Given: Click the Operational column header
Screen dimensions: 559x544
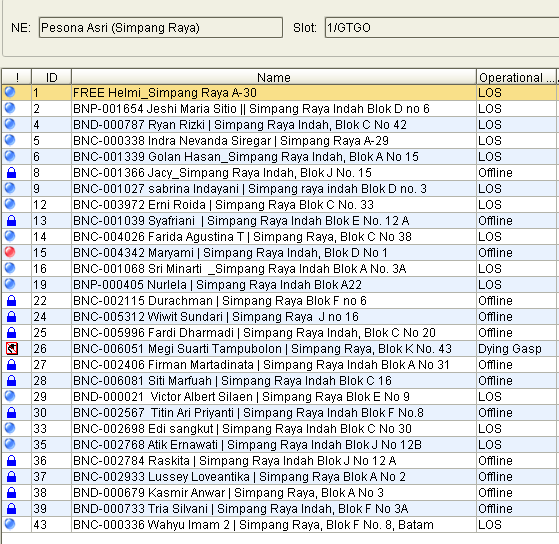Looking at the screenshot, I should [516, 77].
